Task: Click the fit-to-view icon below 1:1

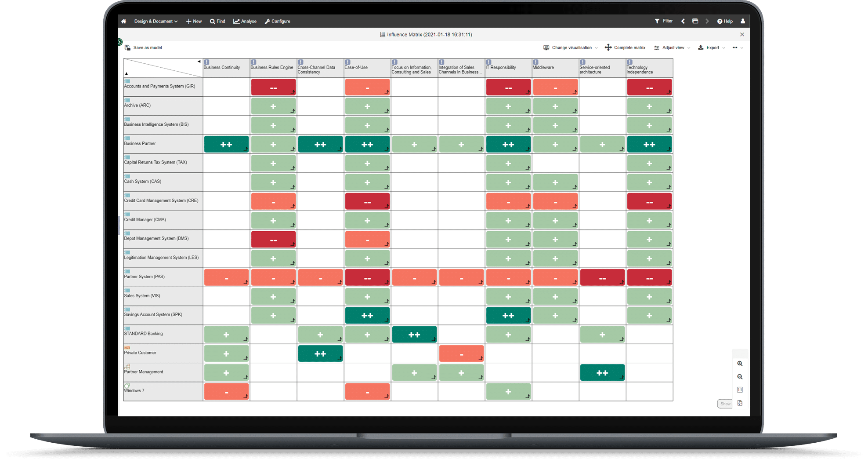Action: point(740,403)
